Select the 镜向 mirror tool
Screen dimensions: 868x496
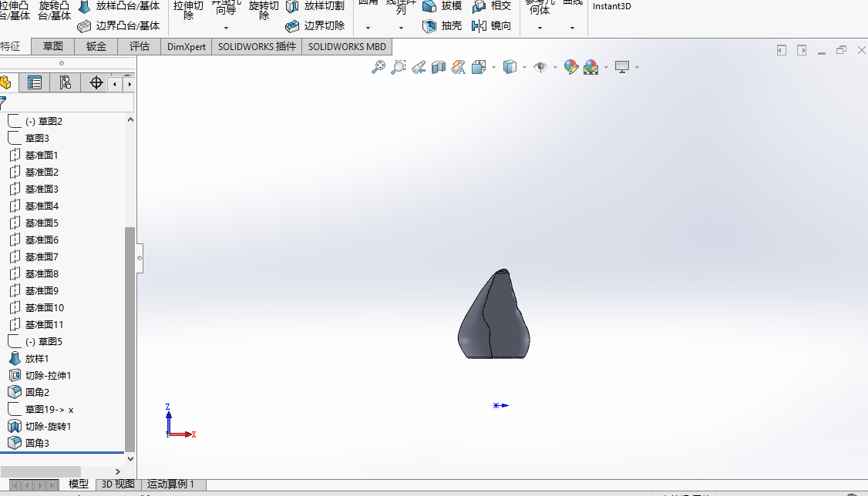pyautogui.click(x=492, y=26)
